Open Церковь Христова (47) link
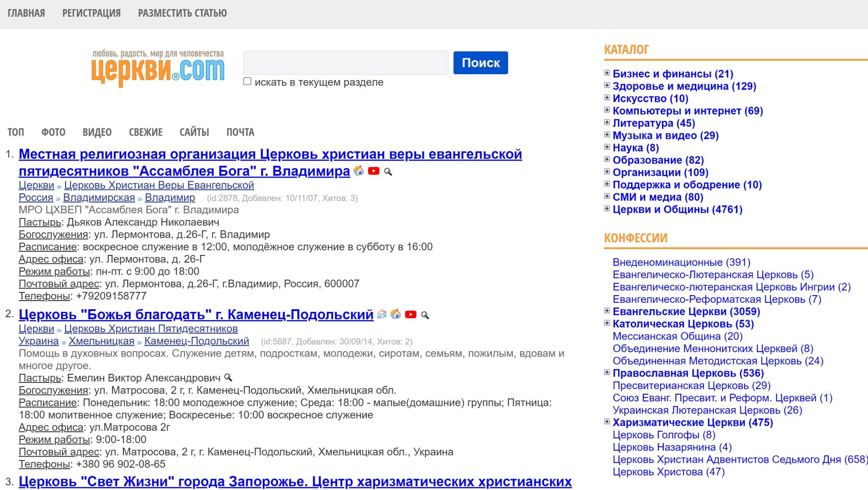The image size is (868, 490). (669, 472)
